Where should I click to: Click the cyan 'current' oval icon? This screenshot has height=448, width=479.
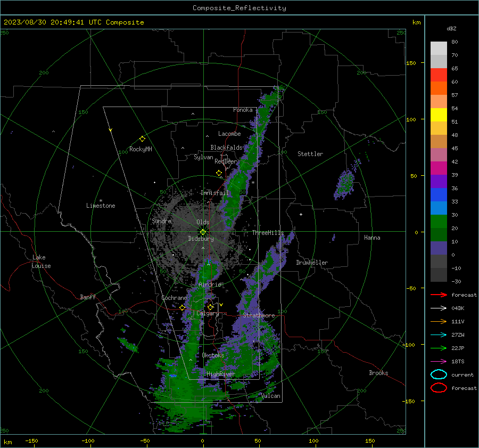(x=439, y=374)
